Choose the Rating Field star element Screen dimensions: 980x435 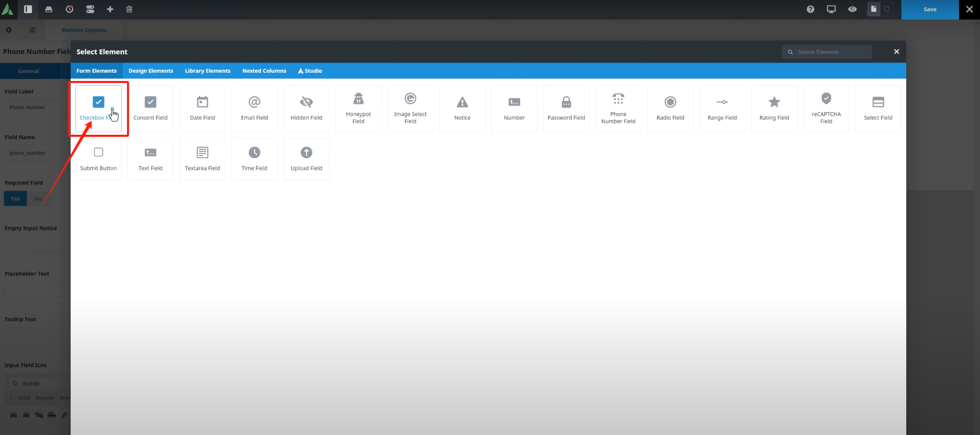click(774, 108)
